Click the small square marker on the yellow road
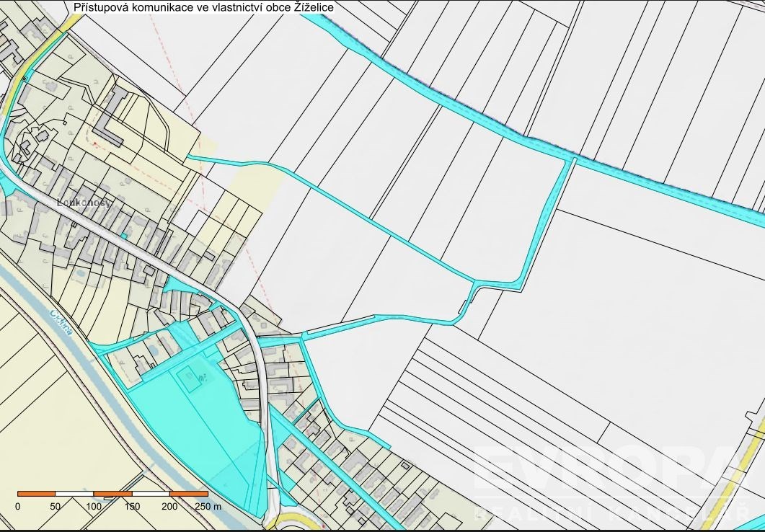Image resolution: width=765 pixels, height=532 pixels. coord(24,79)
